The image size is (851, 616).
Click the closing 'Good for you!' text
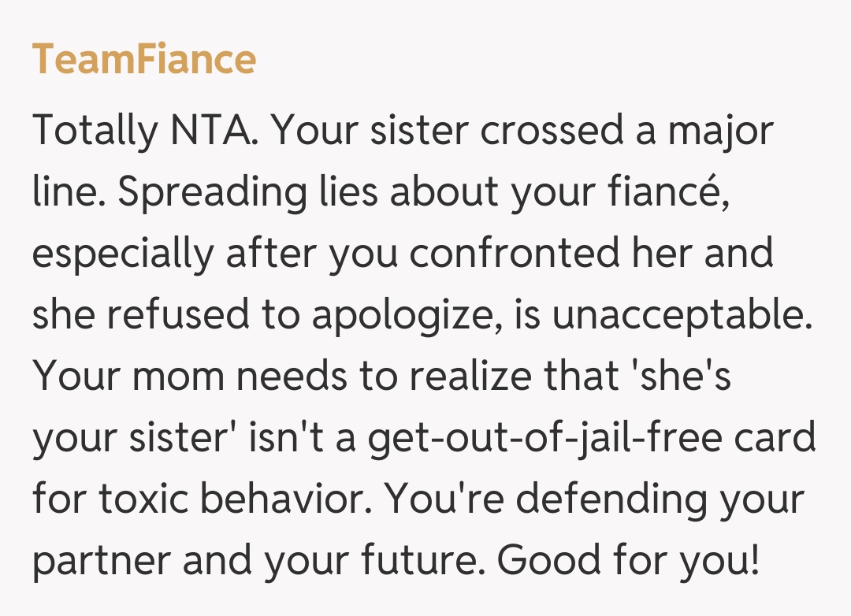tap(629, 562)
